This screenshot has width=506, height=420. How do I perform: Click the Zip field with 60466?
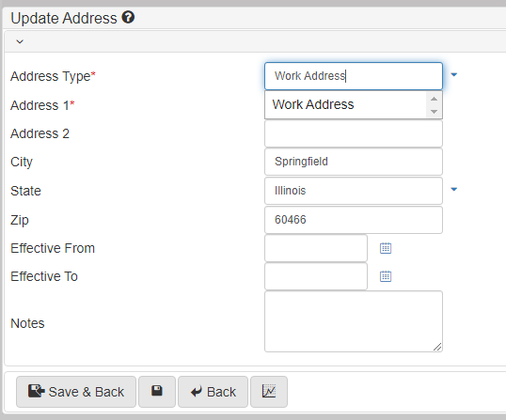(x=354, y=220)
